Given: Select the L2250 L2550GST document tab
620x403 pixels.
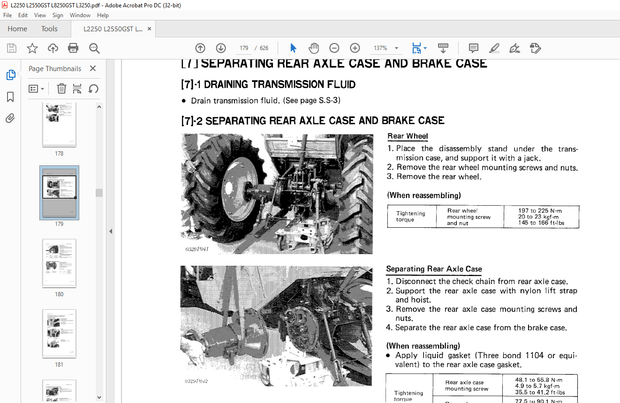Looking at the screenshot, I should click(x=113, y=29).
